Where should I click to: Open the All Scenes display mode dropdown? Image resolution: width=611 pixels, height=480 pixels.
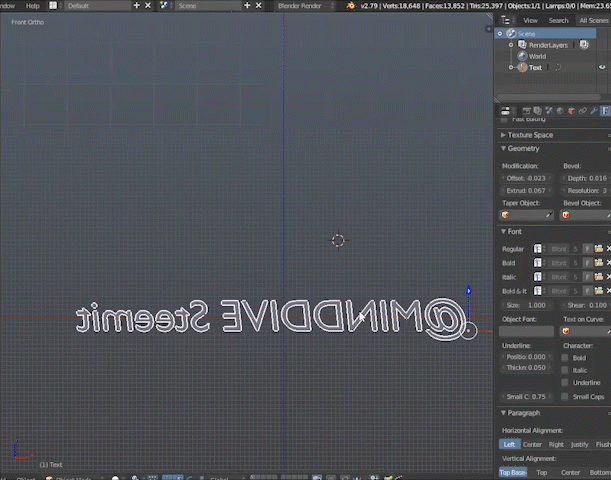click(x=594, y=21)
